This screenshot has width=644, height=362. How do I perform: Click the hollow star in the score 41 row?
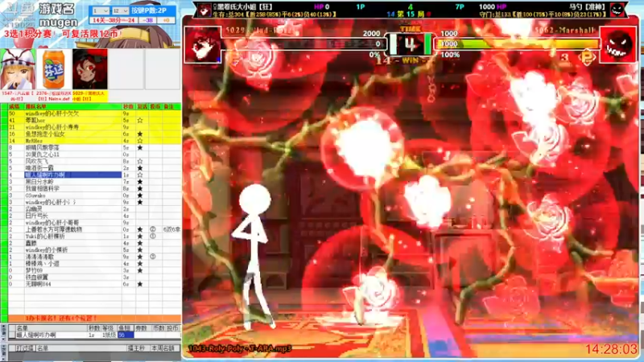tap(140, 120)
